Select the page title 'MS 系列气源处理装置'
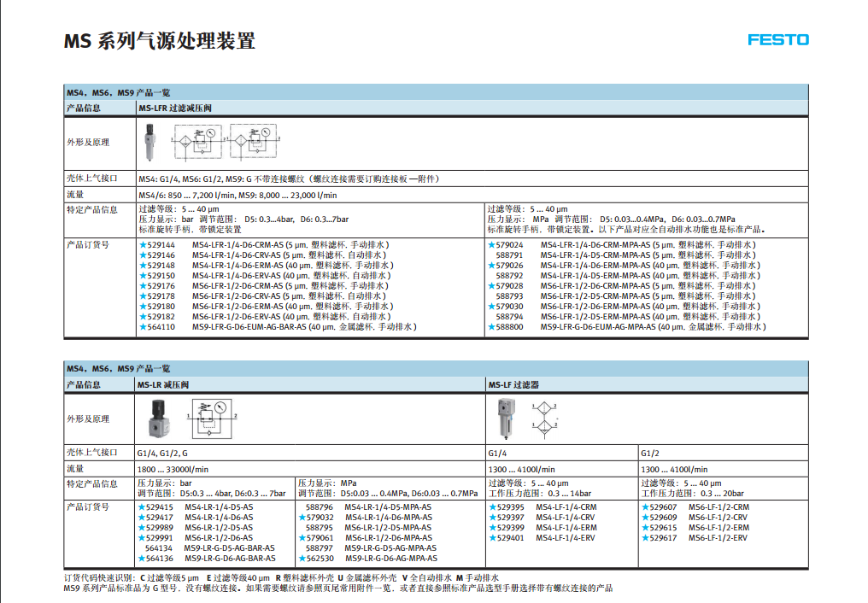 coord(160,41)
